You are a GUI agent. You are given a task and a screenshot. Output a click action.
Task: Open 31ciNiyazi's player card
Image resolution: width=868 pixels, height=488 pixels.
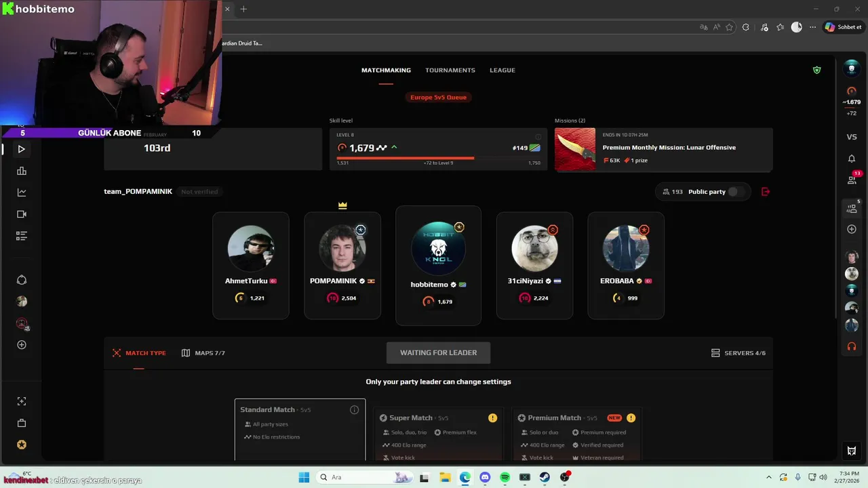coord(534,266)
